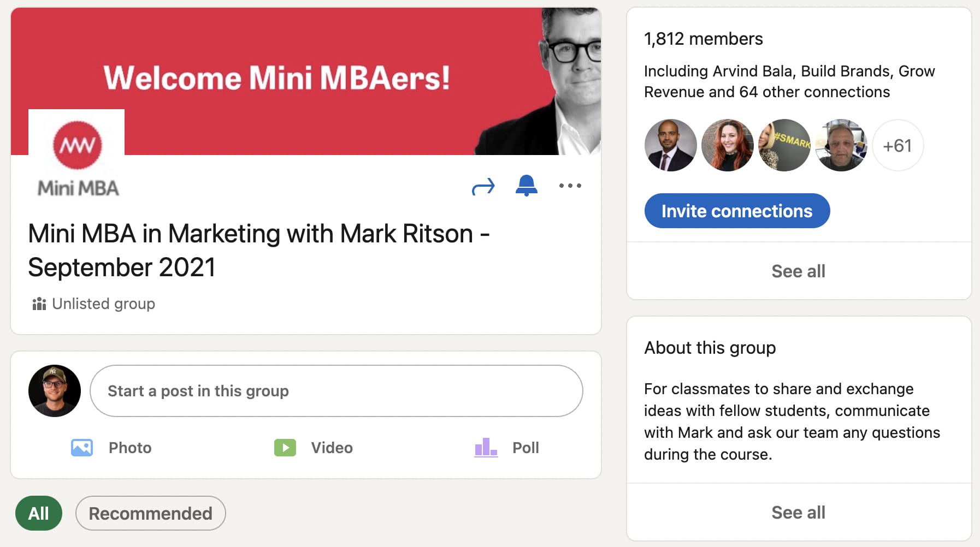Open the #SMARK member avatar
Image resolution: width=980 pixels, height=547 pixels.
784,145
